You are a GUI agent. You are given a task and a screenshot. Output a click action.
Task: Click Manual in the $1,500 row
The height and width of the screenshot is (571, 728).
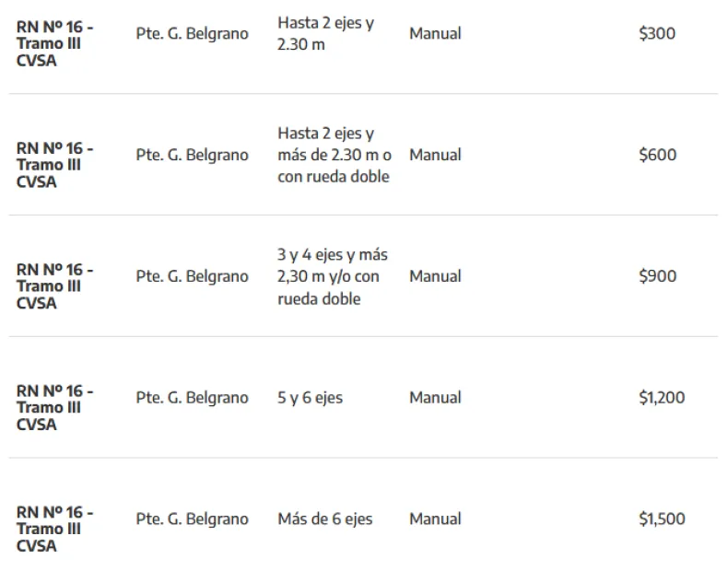pyautogui.click(x=435, y=519)
